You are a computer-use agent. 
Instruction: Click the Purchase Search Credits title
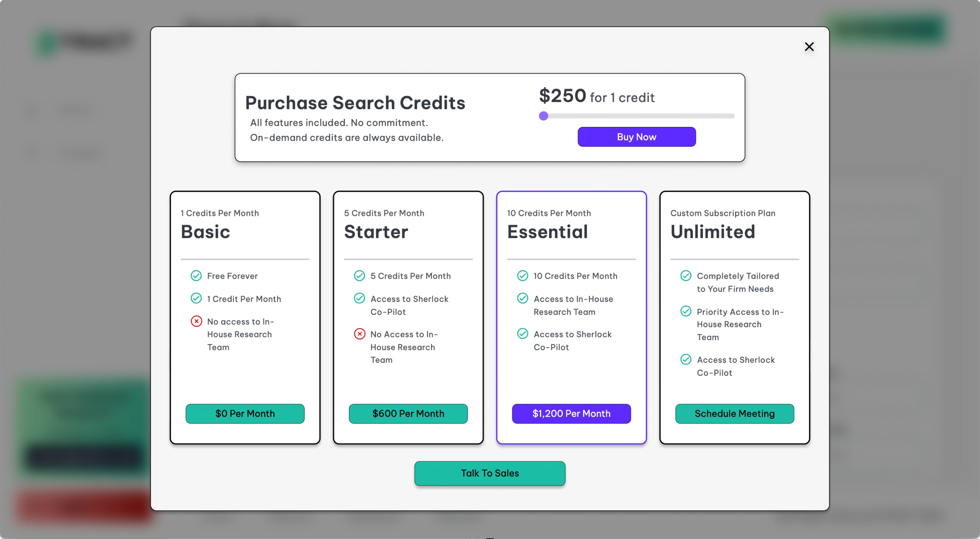(355, 102)
